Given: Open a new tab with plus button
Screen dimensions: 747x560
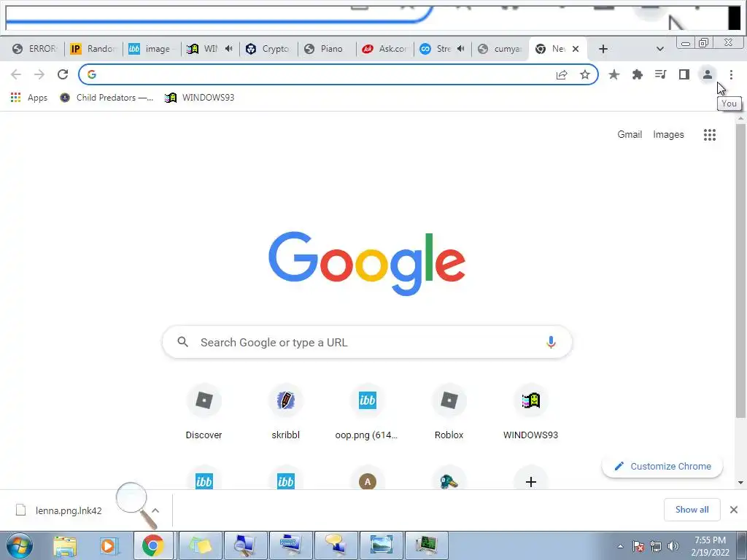Looking at the screenshot, I should [x=603, y=49].
